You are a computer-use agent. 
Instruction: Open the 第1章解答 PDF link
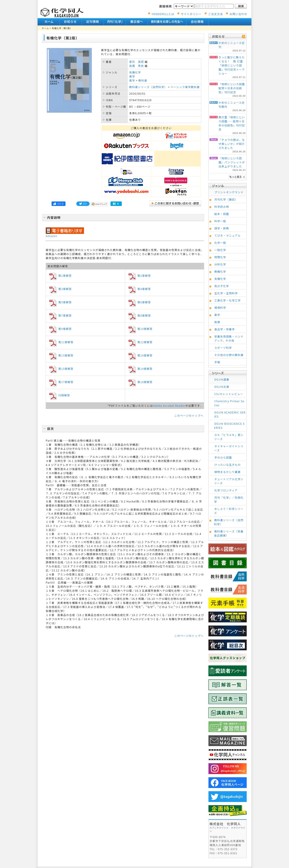click(x=65, y=276)
